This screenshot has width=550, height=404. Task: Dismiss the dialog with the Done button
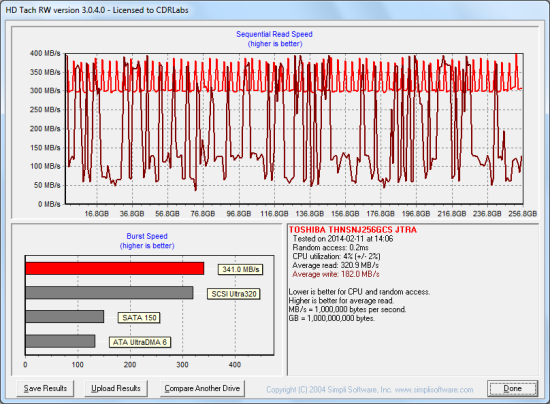click(512, 388)
